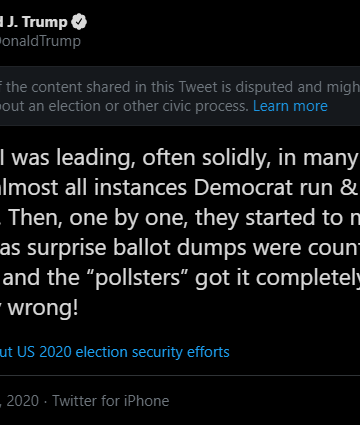The width and height of the screenshot is (360, 425).
Task: Click the 'election or other civic process' text
Action: click(x=149, y=106)
